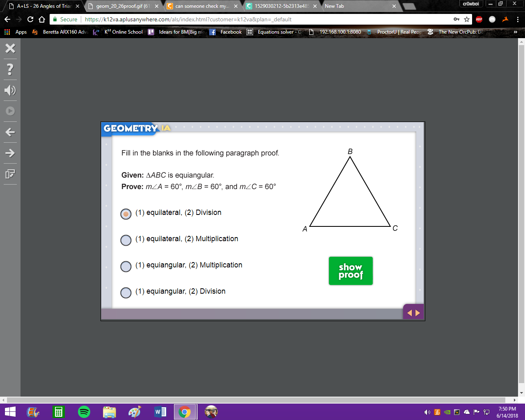
Task: Open the Chrome three-dot menu
Action: (518, 19)
